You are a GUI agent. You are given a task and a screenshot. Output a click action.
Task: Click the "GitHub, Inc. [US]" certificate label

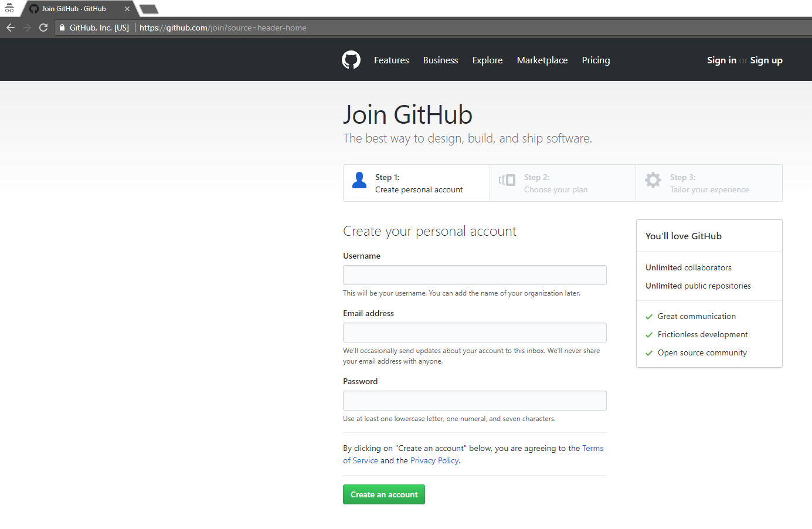pos(99,28)
